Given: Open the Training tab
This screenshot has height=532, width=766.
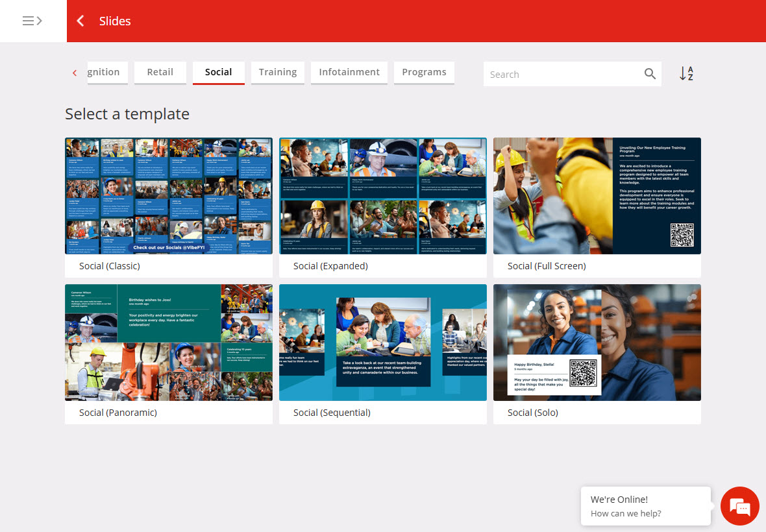Looking at the screenshot, I should (x=277, y=72).
